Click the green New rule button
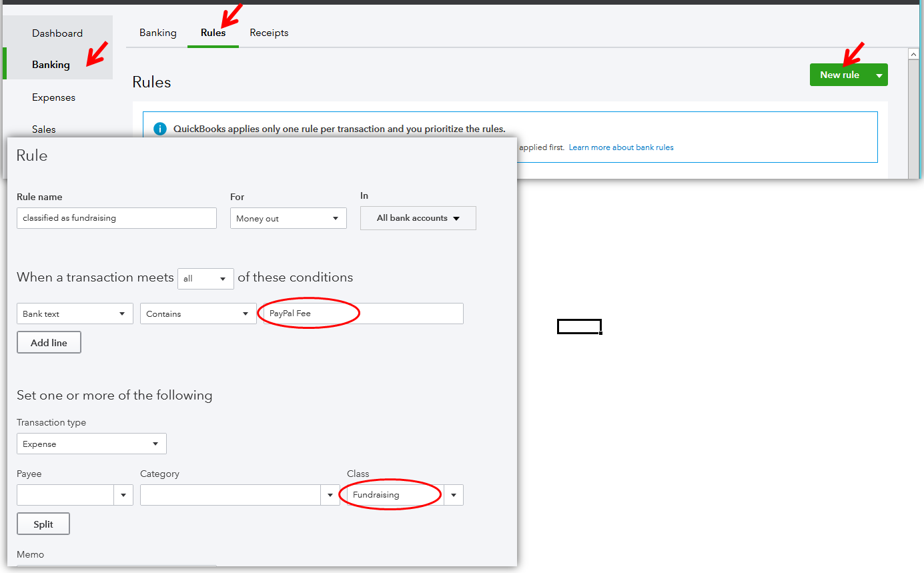This screenshot has width=924, height=573. coord(840,75)
